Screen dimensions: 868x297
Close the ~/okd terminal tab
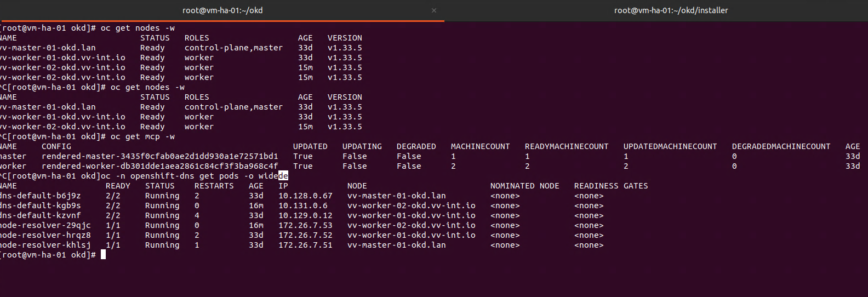(434, 10)
